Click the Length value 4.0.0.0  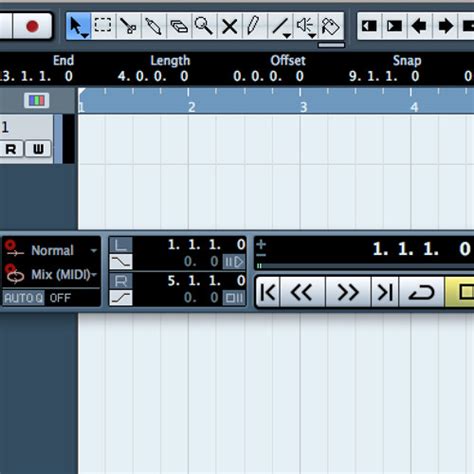pos(153,76)
